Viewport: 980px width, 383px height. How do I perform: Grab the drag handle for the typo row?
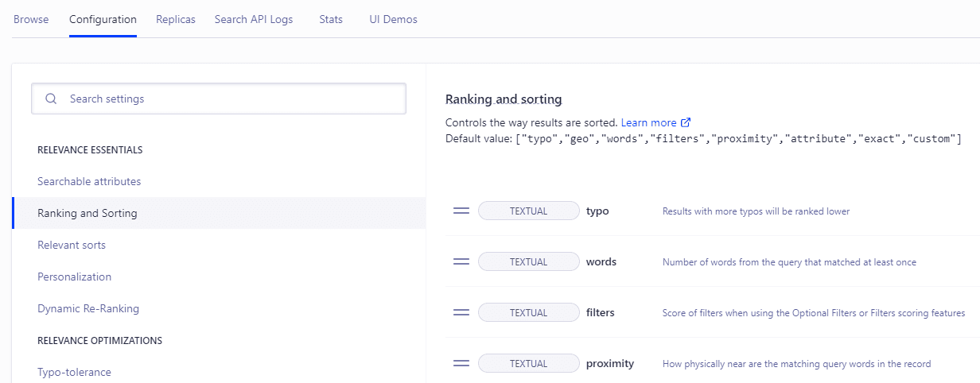tap(461, 211)
